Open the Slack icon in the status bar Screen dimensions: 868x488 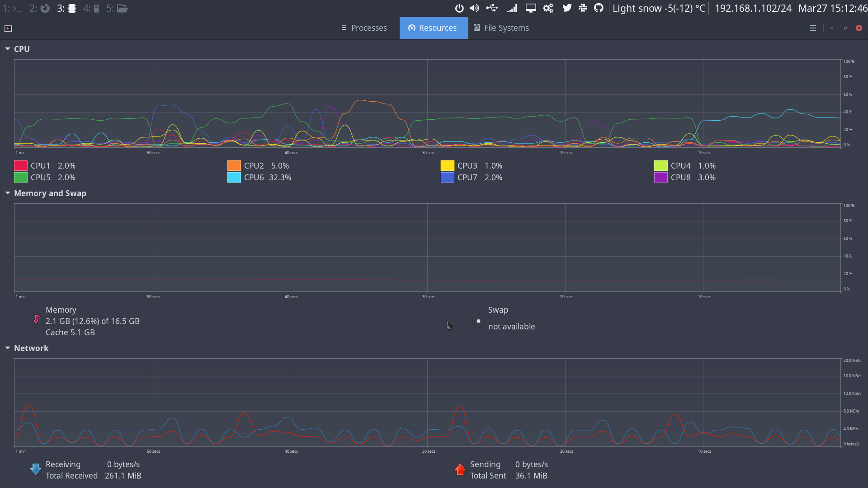(x=584, y=8)
